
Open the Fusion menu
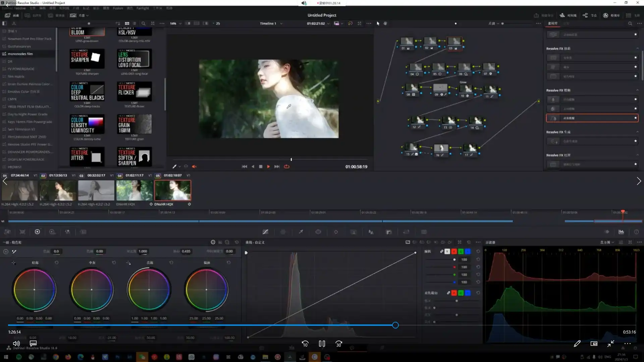118,8
